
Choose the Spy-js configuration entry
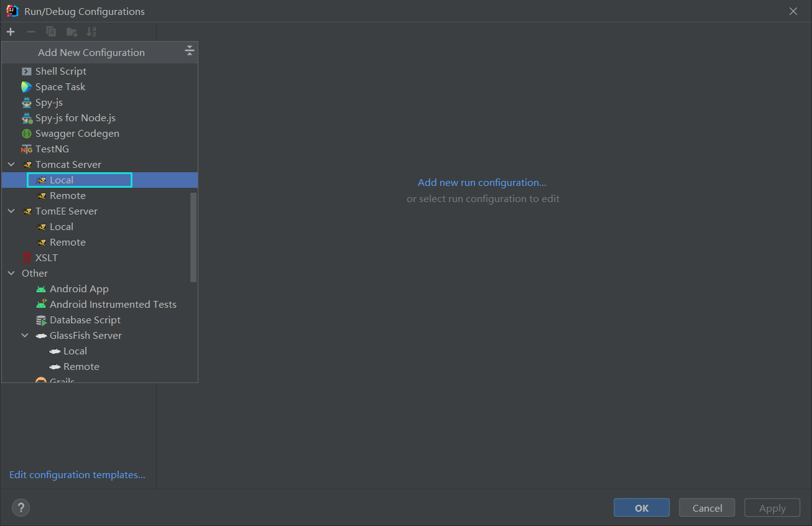click(99, 103)
